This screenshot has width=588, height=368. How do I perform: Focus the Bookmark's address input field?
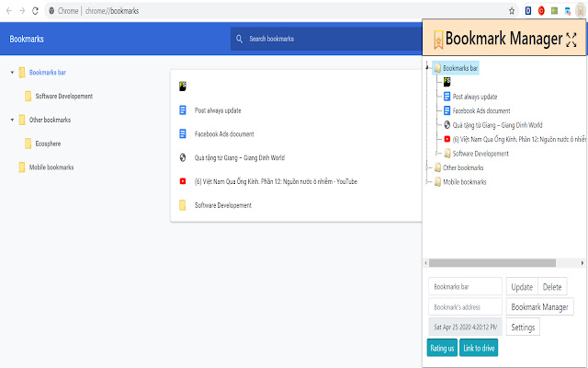point(465,306)
